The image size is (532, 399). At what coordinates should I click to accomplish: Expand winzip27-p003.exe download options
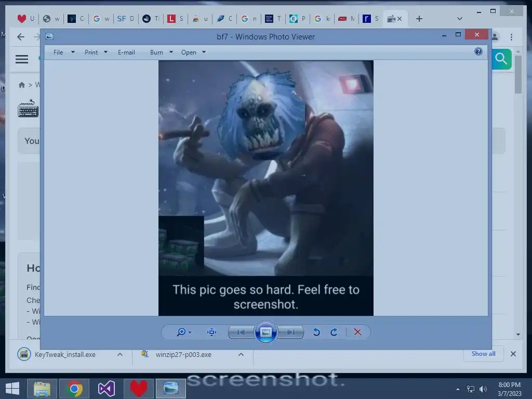pyautogui.click(x=241, y=354)
